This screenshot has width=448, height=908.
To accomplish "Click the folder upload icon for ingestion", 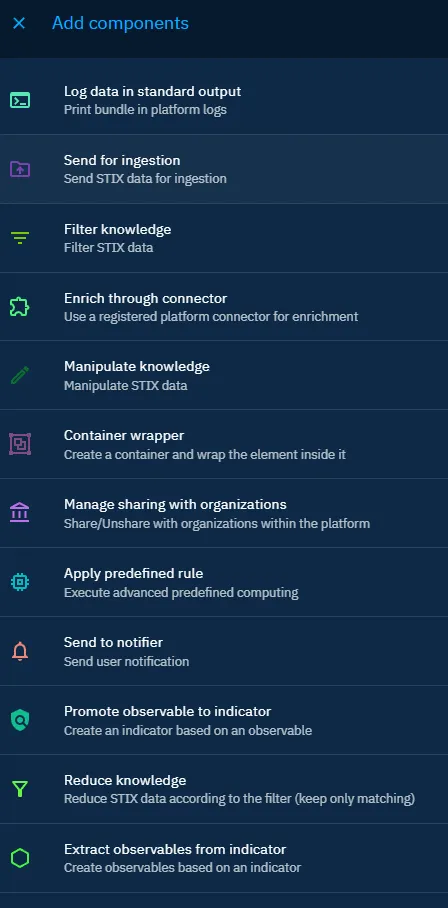I will click(x=20, y=169).
